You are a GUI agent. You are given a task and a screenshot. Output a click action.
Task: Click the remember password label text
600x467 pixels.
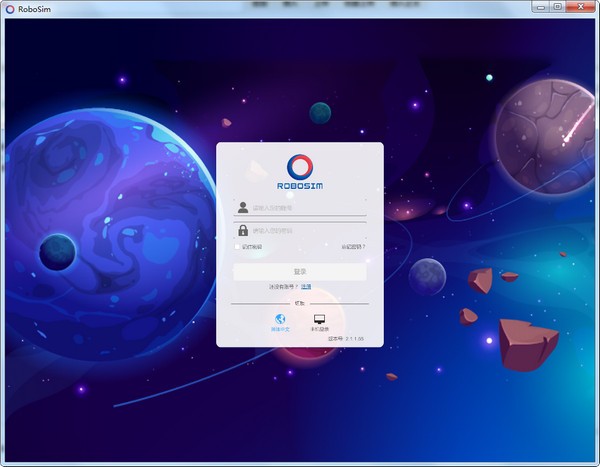(x=252, y=246)
